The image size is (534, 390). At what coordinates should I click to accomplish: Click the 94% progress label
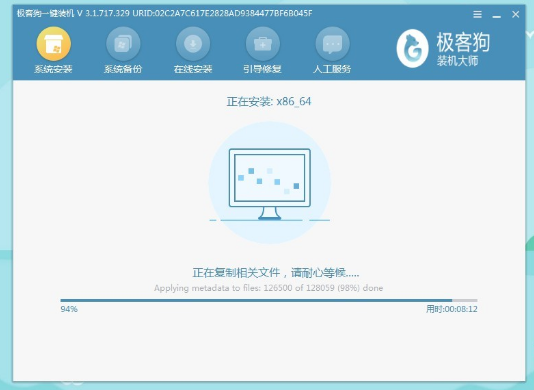[69, 309]
